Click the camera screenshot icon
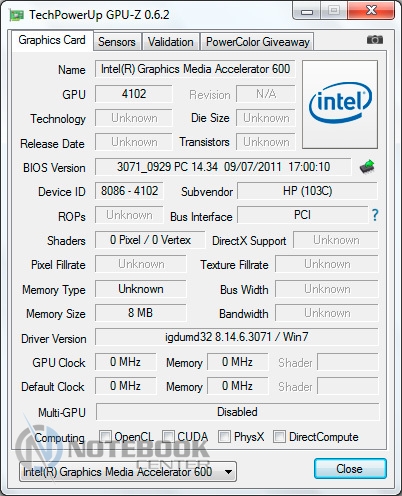 click(375, 40)
